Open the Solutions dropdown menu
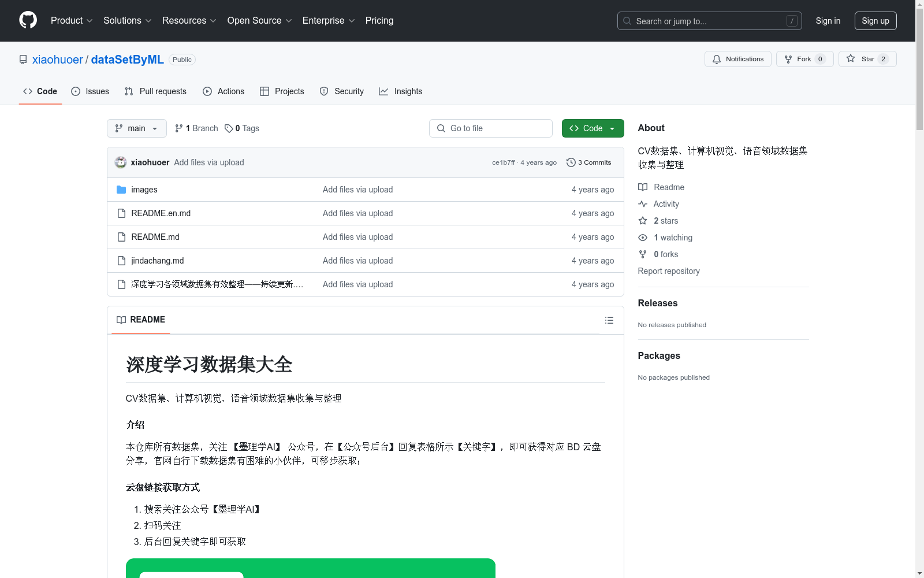 click(x=128, y=20)
